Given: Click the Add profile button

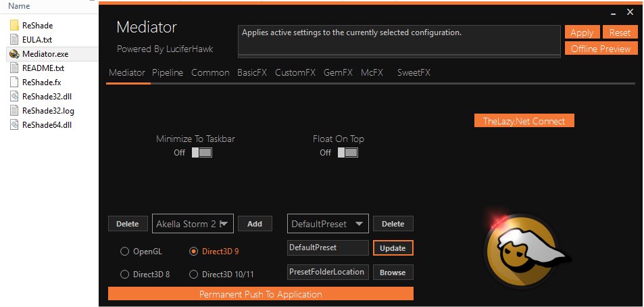Looking at the screenshot, I should coord(255,224).
